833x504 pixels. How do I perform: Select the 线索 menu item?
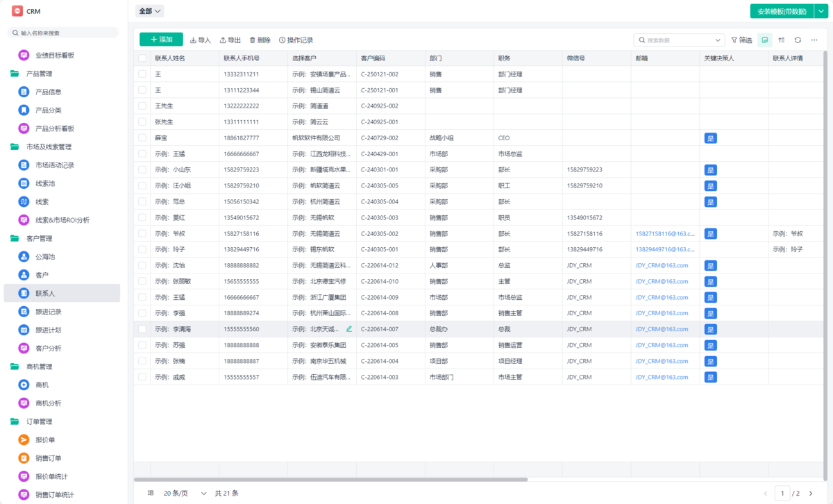coord(62,201)
